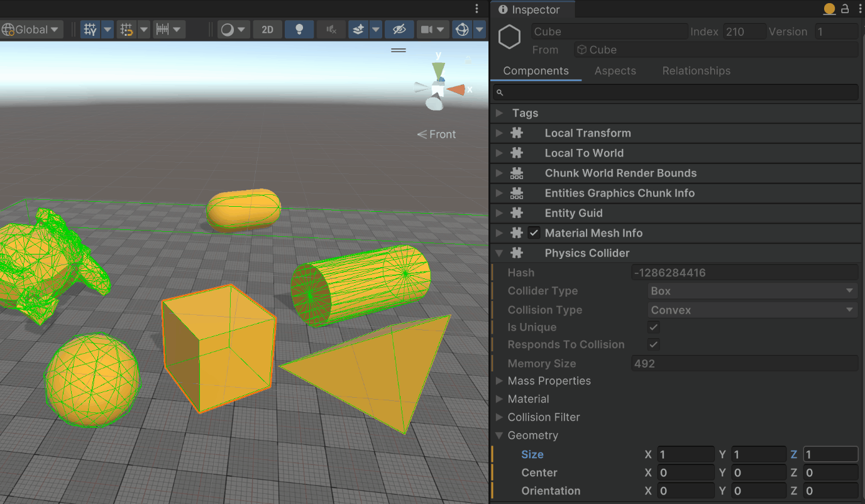Click the Inspector lock icon

click(845, 9)
